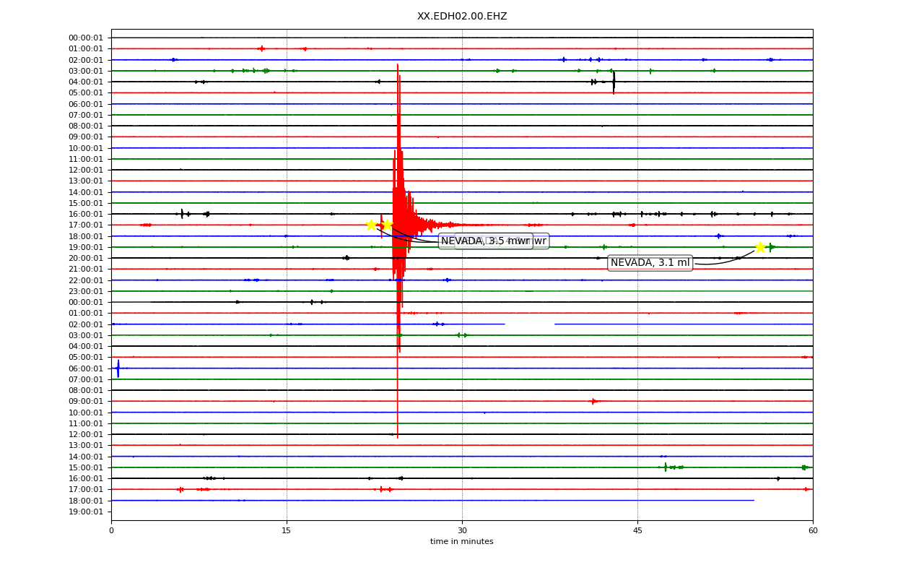The width and height of the screenshot is (924, 578).
Task: Click the 21:00:01 hour label
Action: pyautogui.click(x=86, y=269)
